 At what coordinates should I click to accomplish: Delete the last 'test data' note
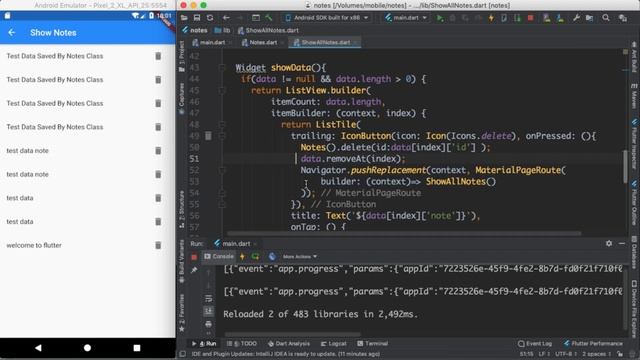coord(158,222)
